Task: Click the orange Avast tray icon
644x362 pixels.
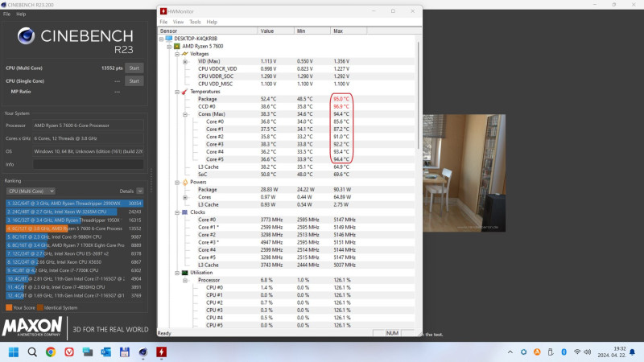Action: pyautogui.click(x=537, y=352)
